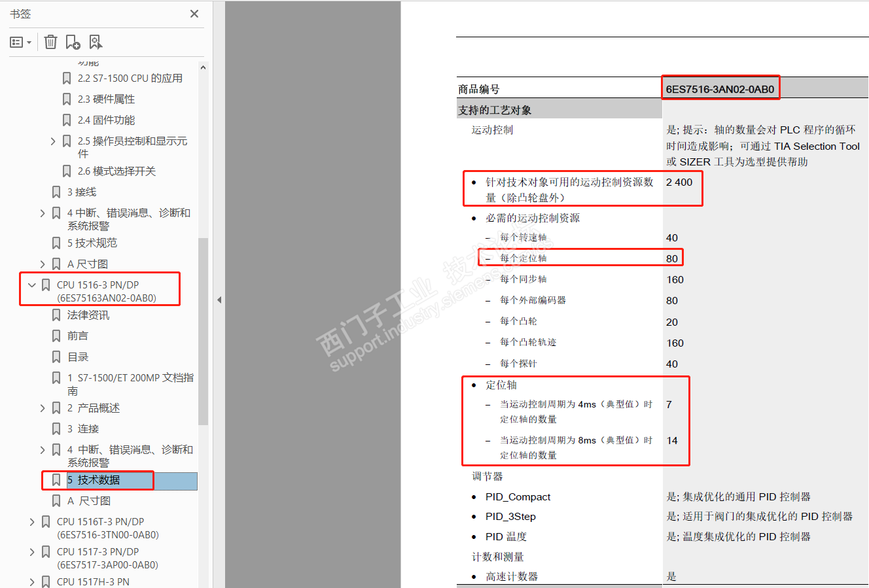Click the 运动控制 row label

[x=492, y=130]
